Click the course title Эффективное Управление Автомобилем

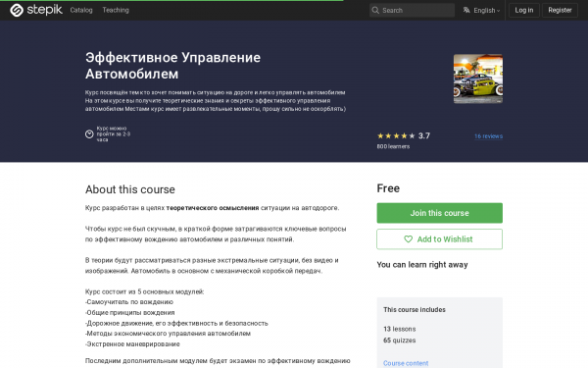(172, 66)
